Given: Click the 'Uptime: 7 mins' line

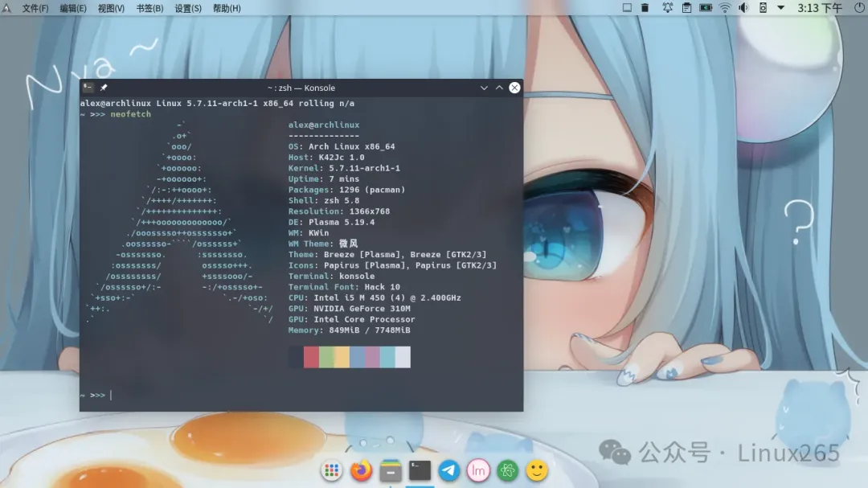Looking at the screenshot, I should [x=324, y=179].
